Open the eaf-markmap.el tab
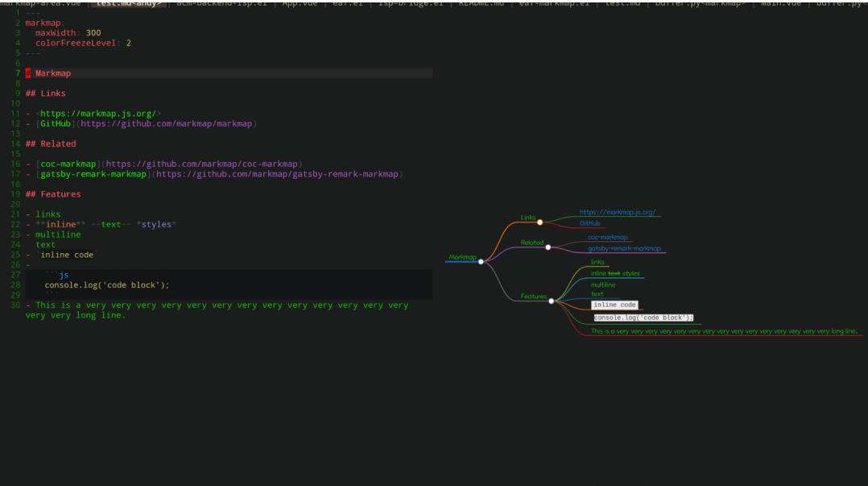The height and width of the screenshot is (486, 868). (554, 3)
